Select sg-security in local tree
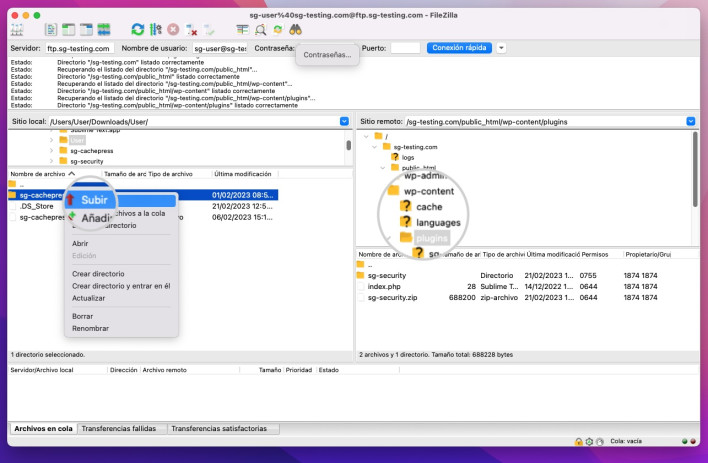This screenshot has height=463, width=708. 87,161
